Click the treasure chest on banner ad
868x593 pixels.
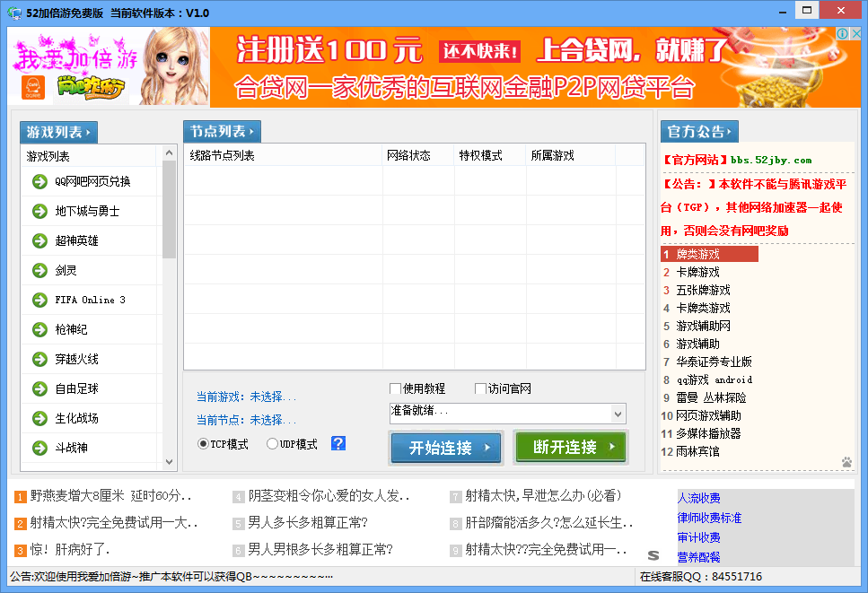click(x=782, y=82)
